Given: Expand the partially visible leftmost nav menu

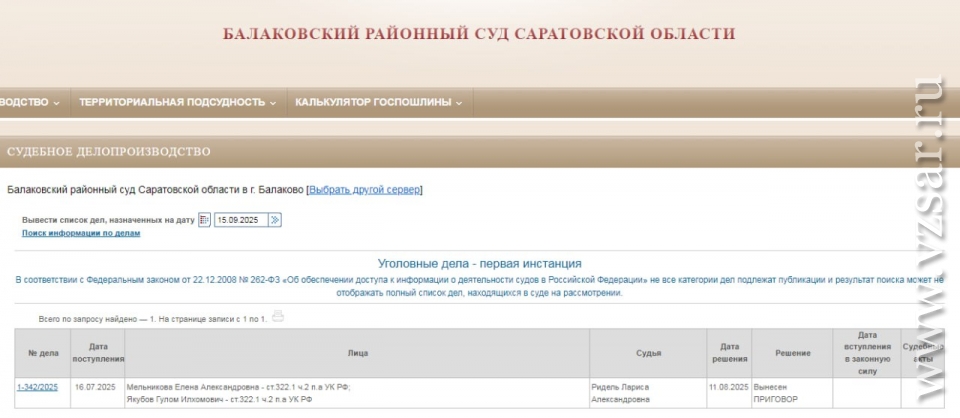Looking at the screenshot, I should [x=30, y=102].
